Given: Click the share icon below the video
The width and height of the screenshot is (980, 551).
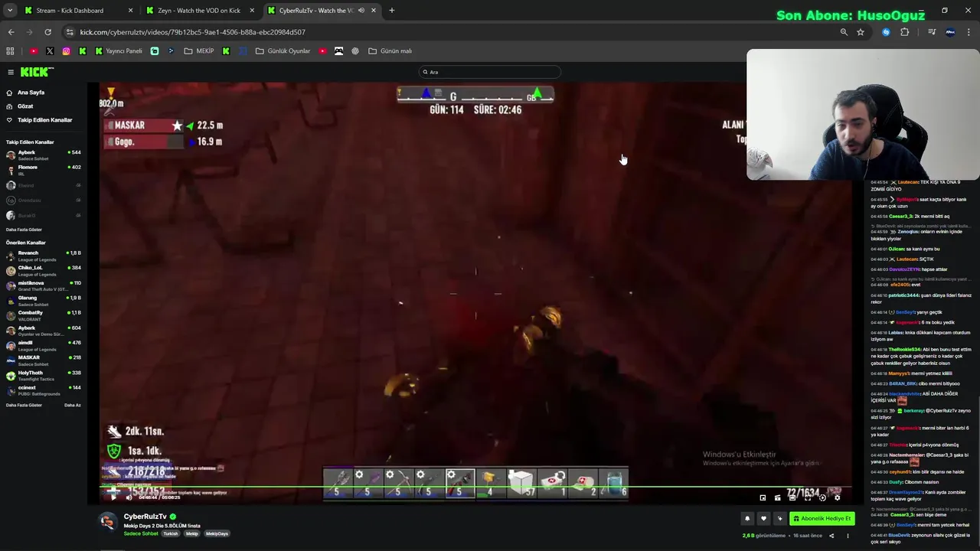Looking at the screenshot, I should coord(831,536).
